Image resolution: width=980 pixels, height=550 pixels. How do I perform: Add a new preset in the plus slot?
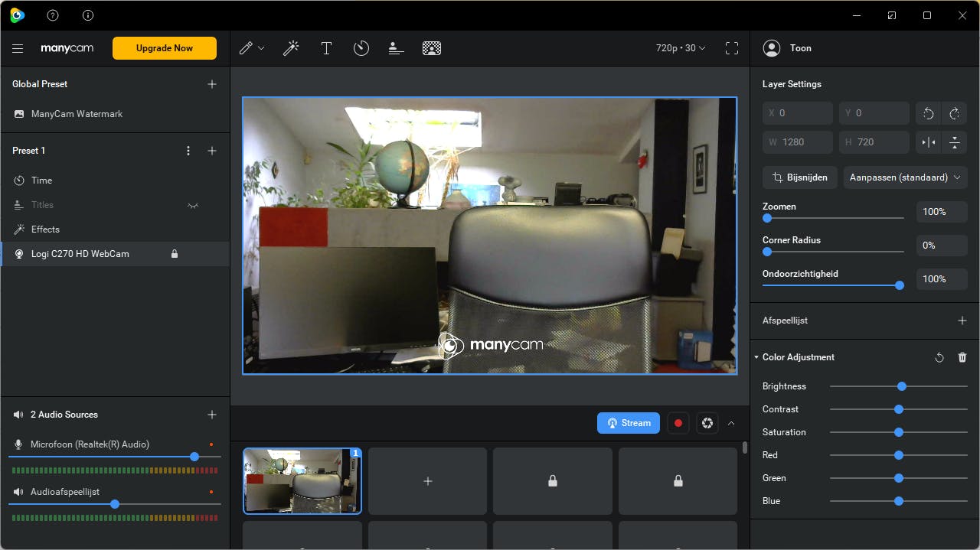(428, 481)
